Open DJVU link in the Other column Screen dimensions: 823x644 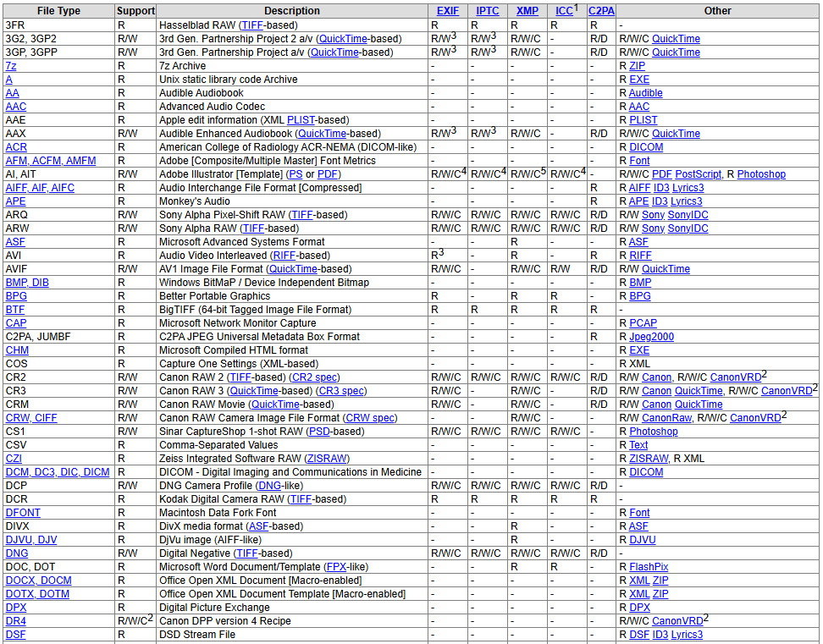point(643,540)
